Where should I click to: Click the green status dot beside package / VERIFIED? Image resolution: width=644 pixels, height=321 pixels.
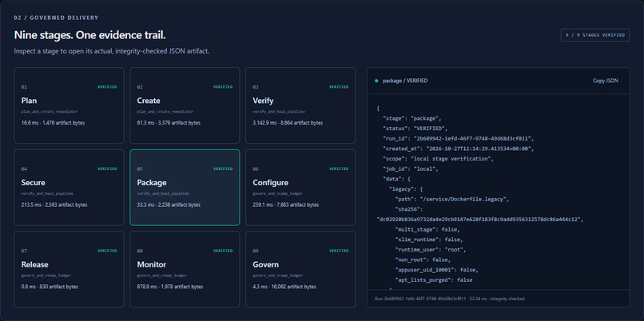pyautogui.click(x=376, y=81)
